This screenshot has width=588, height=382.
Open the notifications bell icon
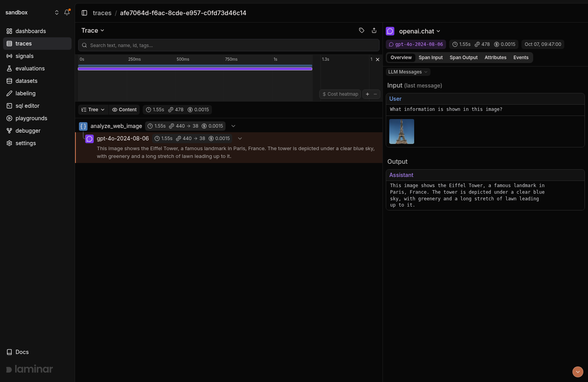pyautogui.click(x=67, y=12)
